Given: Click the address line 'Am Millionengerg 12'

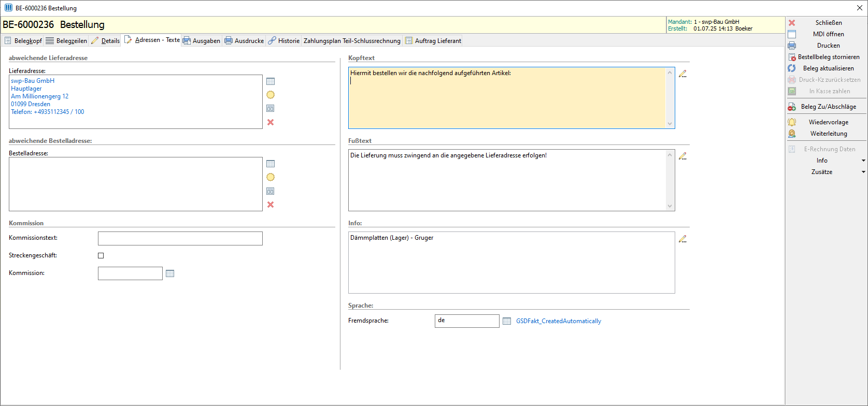Looking at the screenshot, I should point(40,96).
